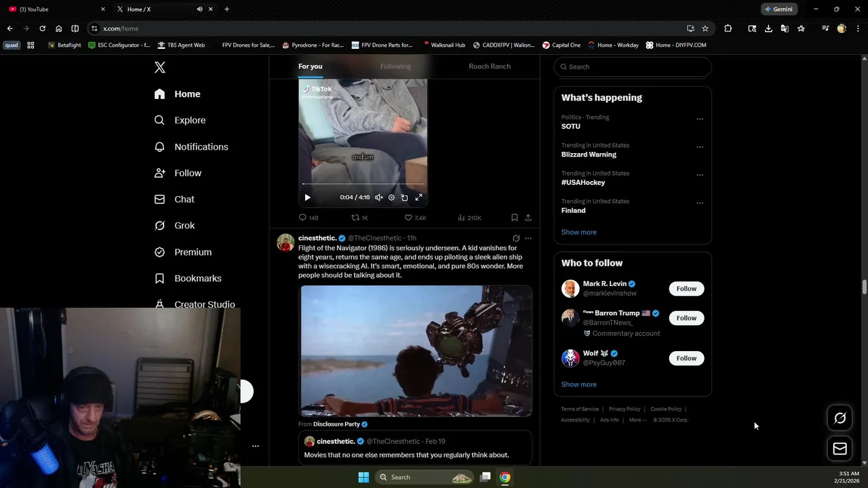Reload the page in Chrome
Screen dimensions: 868x488
click(42, 28)
